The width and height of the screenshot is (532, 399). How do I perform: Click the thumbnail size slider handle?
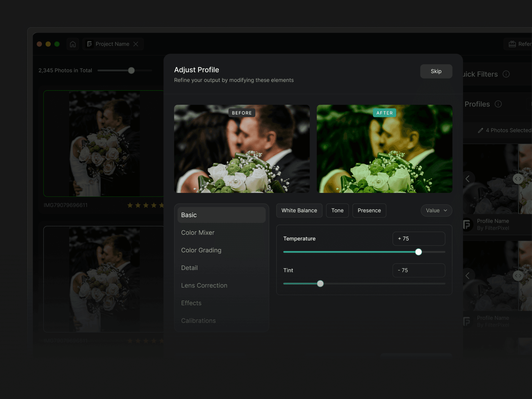tap(131, 70)
